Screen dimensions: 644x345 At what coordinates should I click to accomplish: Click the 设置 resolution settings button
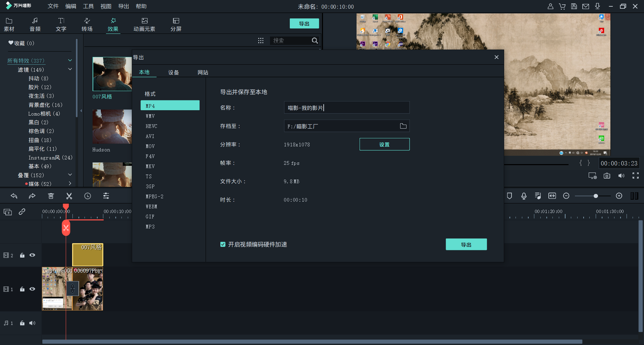tap(384, 144)
